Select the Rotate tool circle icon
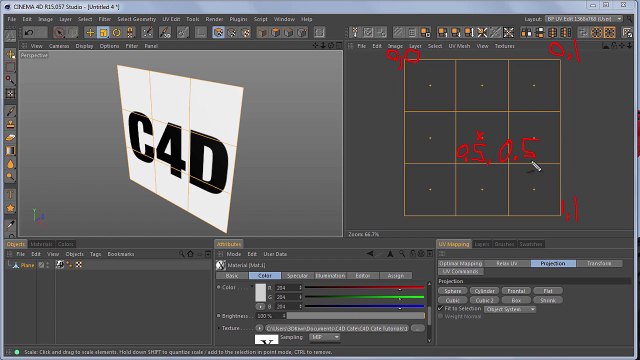 (x=117, y=33)
